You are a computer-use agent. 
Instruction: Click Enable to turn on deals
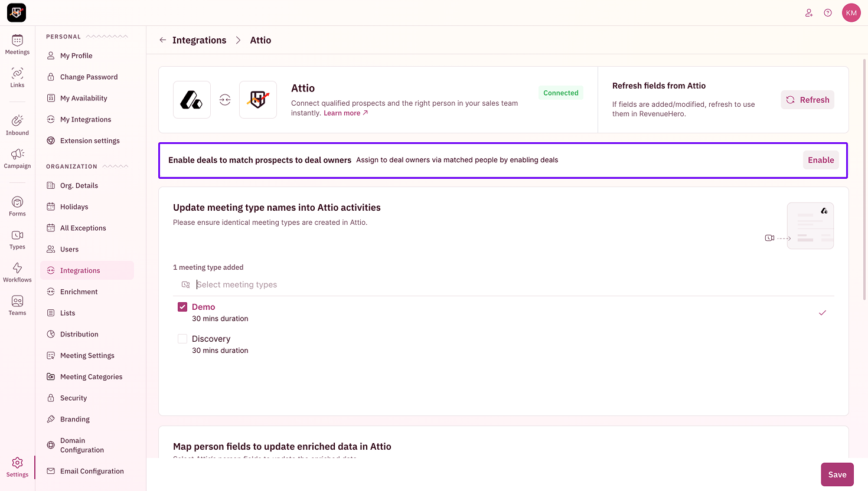(x=821, y=160)
